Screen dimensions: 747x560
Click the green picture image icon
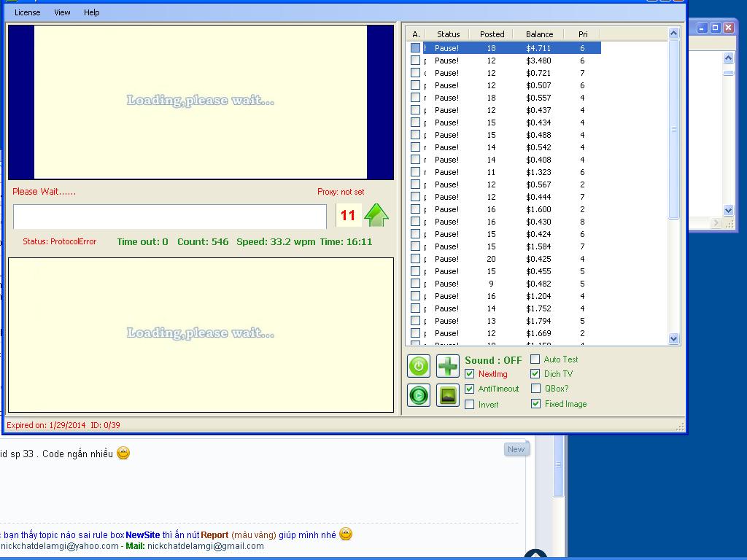pyautogui.click(x=448, y=395)
